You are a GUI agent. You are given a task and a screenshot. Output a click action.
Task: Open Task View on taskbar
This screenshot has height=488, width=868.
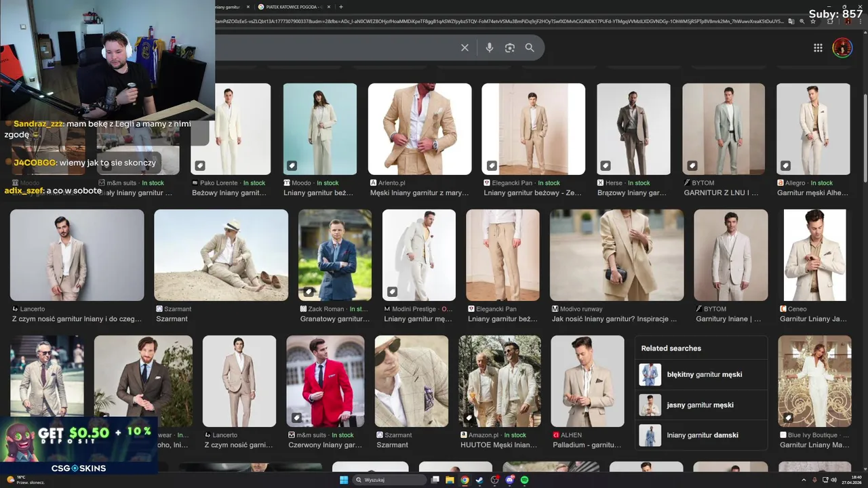[435, 480]
